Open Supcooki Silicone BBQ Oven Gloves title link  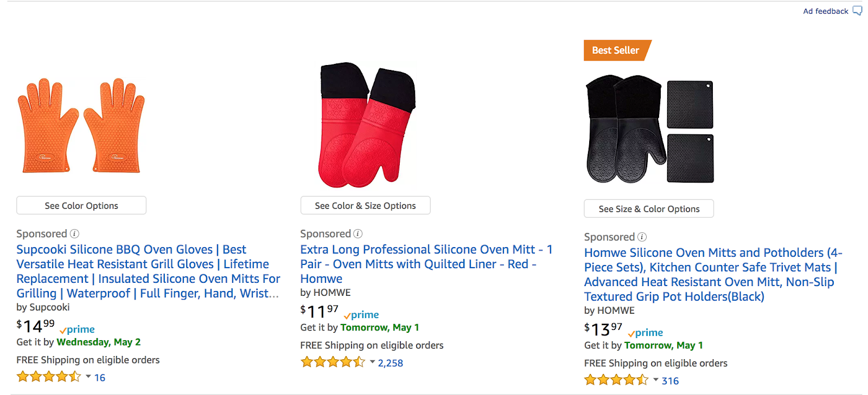click(x=148, y=271)
